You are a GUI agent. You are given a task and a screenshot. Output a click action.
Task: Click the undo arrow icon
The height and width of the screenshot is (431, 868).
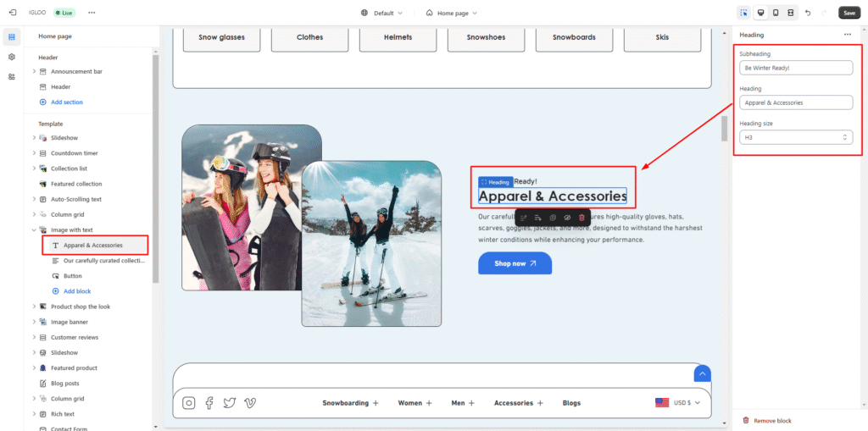(808, 13)
